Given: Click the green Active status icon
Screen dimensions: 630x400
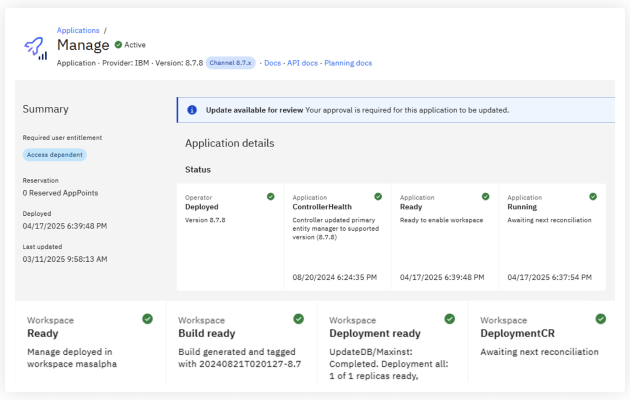Looking at the screenshot, I should coord(118,45).
